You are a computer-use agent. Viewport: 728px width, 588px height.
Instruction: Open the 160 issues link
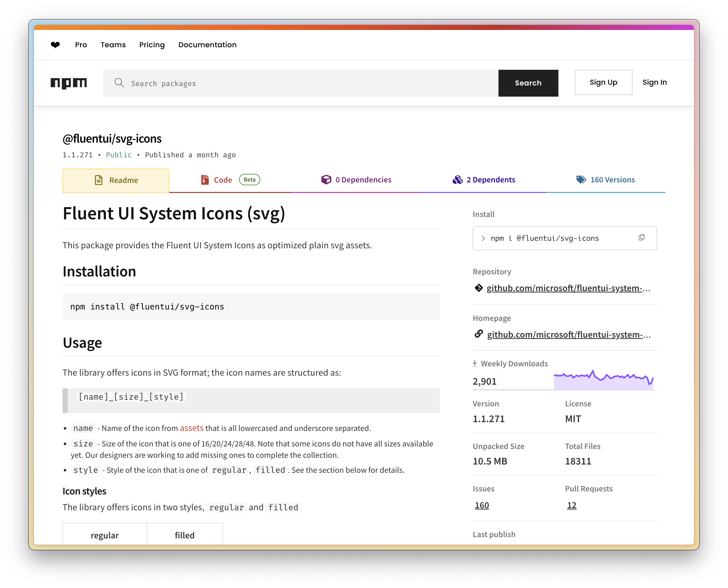click(482, 505)
